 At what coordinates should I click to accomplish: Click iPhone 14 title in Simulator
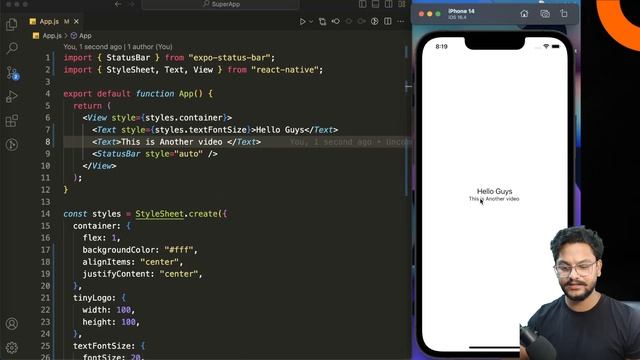pos(461,11)
